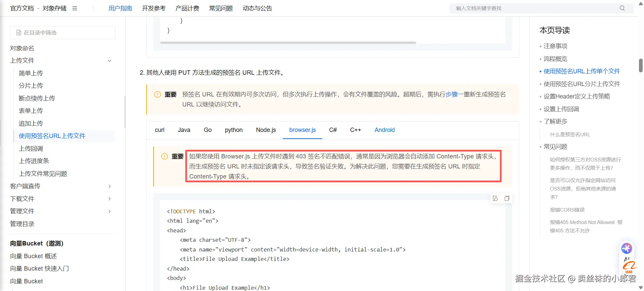The image size is (644, 291).
Task: Click the code block icon left of copy
Action: point(495,199)
